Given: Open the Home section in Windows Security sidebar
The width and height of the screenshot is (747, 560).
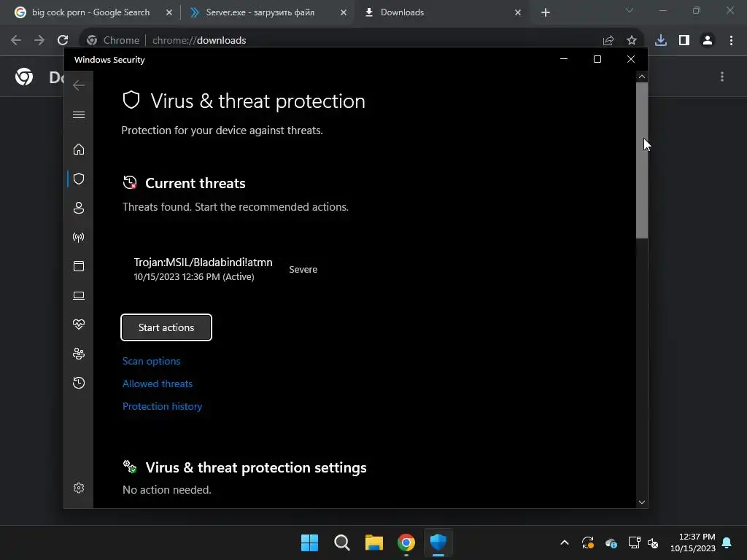Looking at the screenshot, I should coord(79,149).
